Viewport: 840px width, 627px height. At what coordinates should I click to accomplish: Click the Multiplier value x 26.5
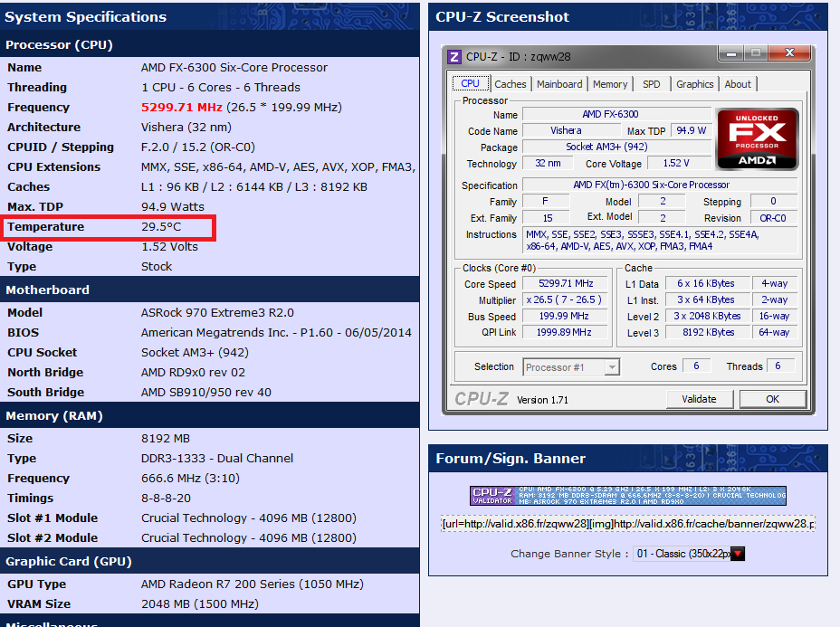[564, 299]
